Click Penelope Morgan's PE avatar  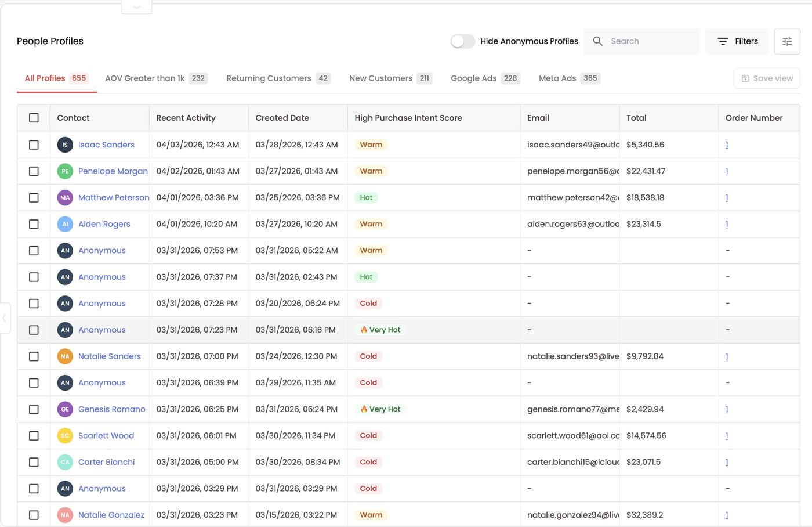pyautogui.click(x=65, y=171)
